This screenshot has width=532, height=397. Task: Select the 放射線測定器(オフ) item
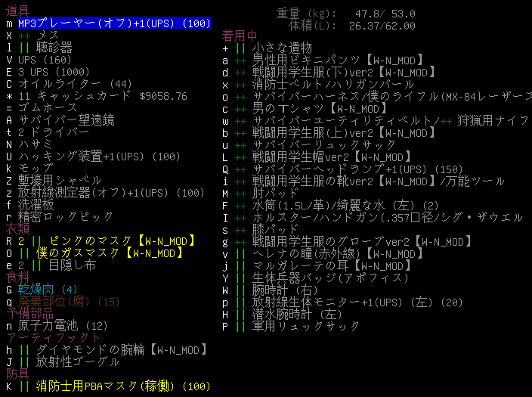click(x=110, y=193)
